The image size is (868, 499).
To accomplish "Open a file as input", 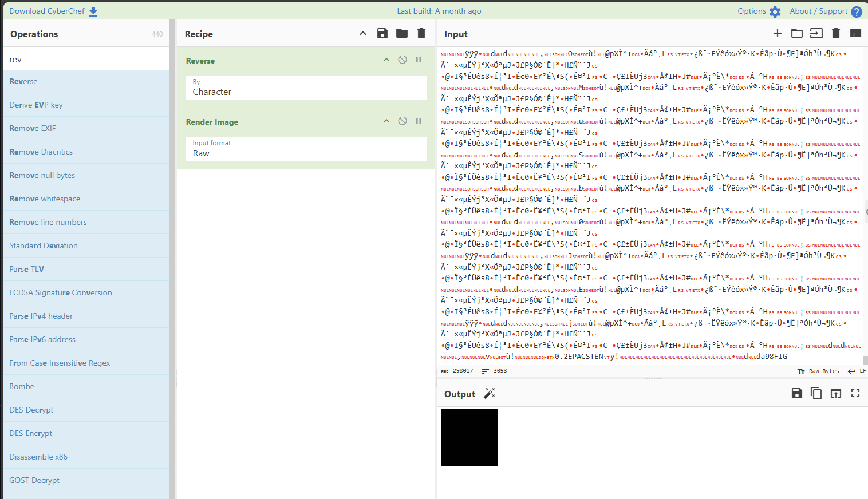I will click(816, 34).
